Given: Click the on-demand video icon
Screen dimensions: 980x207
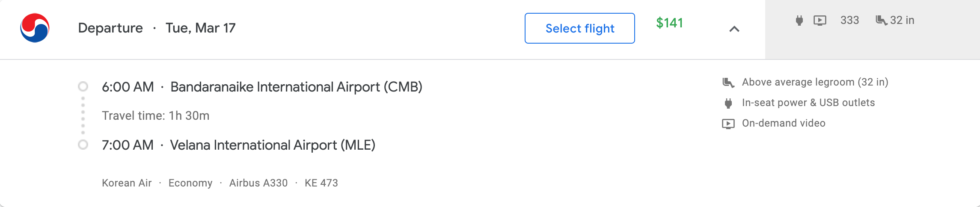Looking at the screenshot, I should (x=728, y=124).
